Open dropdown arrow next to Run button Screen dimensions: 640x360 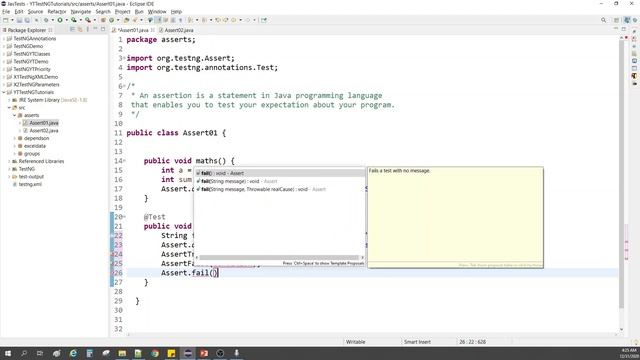66,20
